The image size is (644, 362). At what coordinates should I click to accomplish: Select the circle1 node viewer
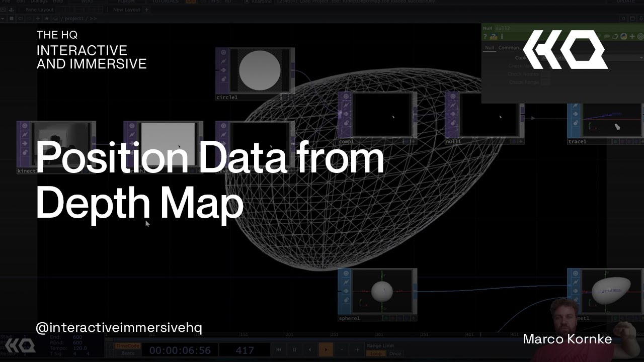click(x=259, y=69)
